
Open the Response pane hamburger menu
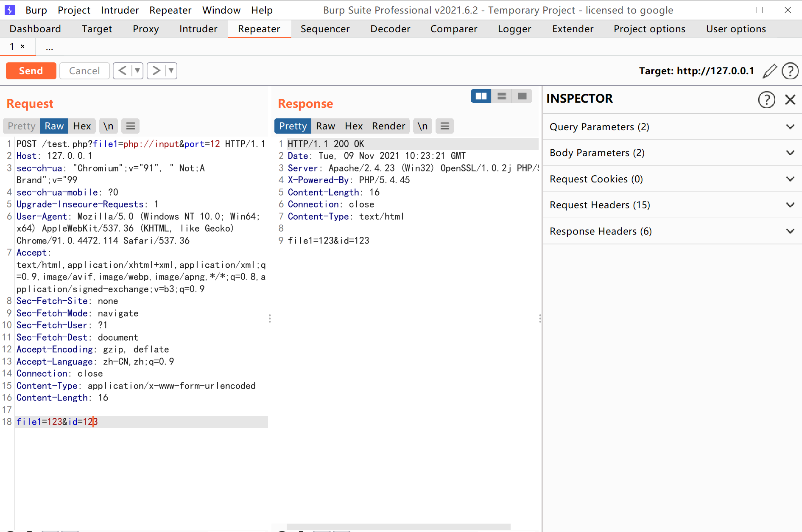[x=444, y=126]
